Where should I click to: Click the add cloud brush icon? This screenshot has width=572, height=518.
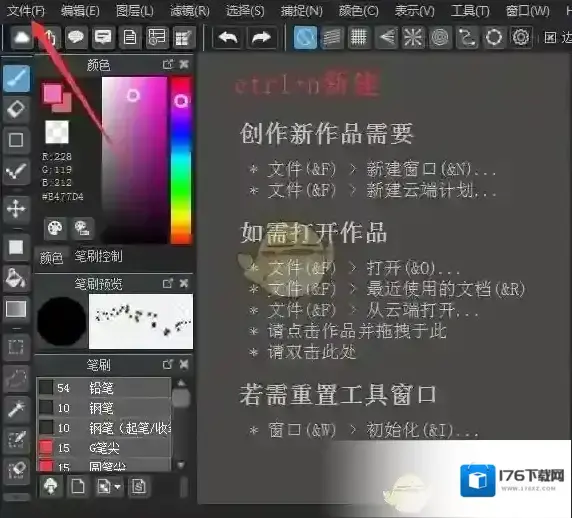[x=51, y=486]
